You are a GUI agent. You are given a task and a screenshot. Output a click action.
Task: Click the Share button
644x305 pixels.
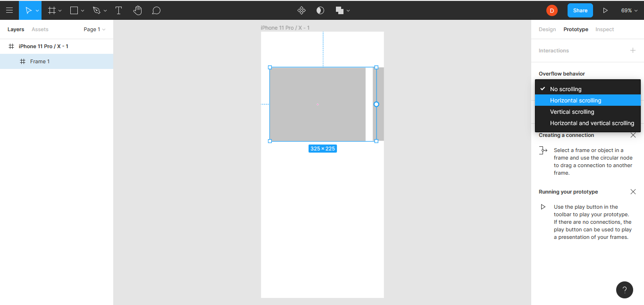tap(580, 10)
